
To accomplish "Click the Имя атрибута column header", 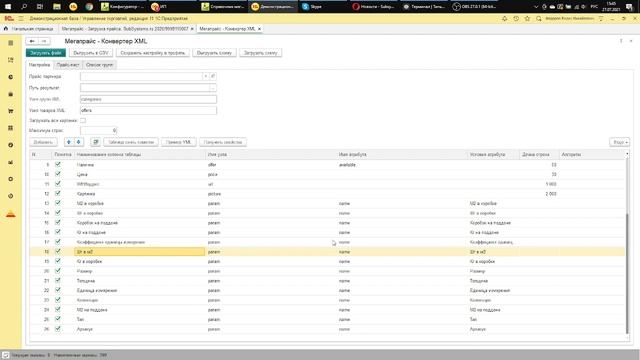I will tap(402, 155).
